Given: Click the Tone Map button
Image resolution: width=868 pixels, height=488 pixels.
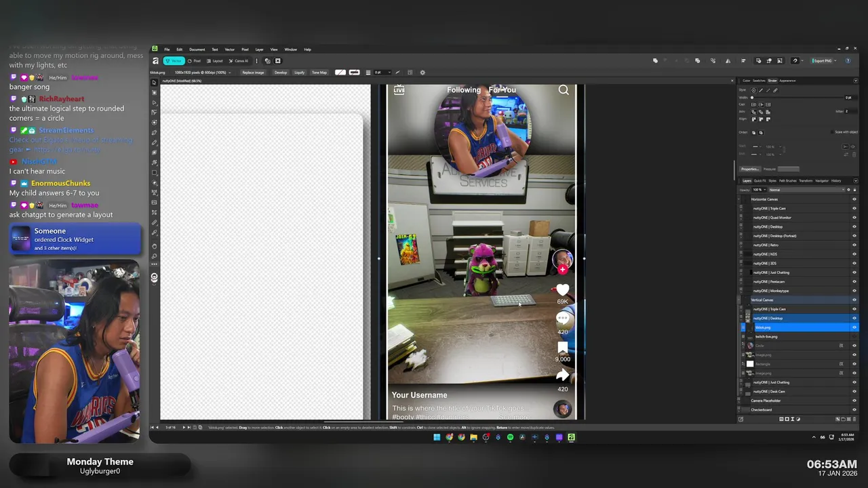Looking at the screenshot, I should tap(319, 73).
